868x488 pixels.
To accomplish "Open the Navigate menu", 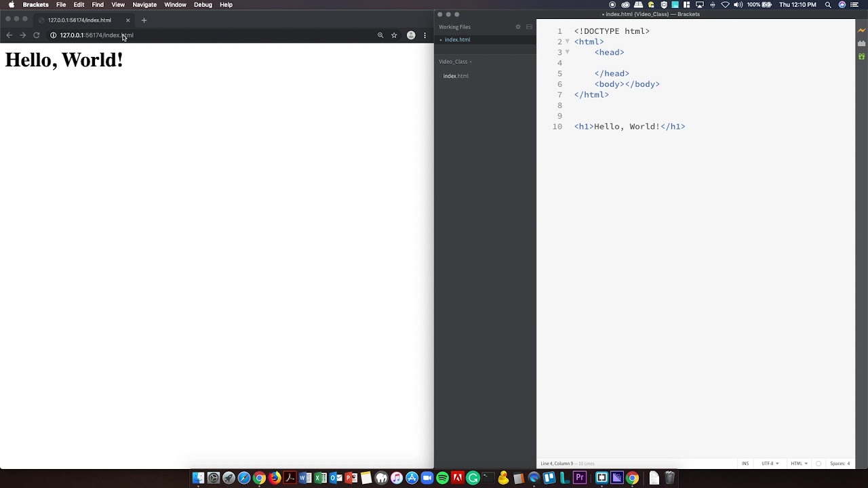I will 144,5.
